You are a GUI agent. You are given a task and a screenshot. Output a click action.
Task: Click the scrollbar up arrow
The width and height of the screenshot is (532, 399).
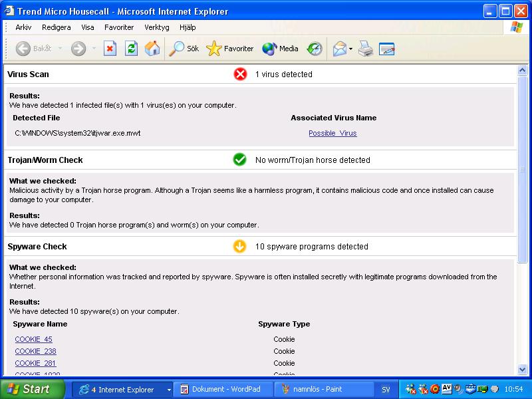522,70
